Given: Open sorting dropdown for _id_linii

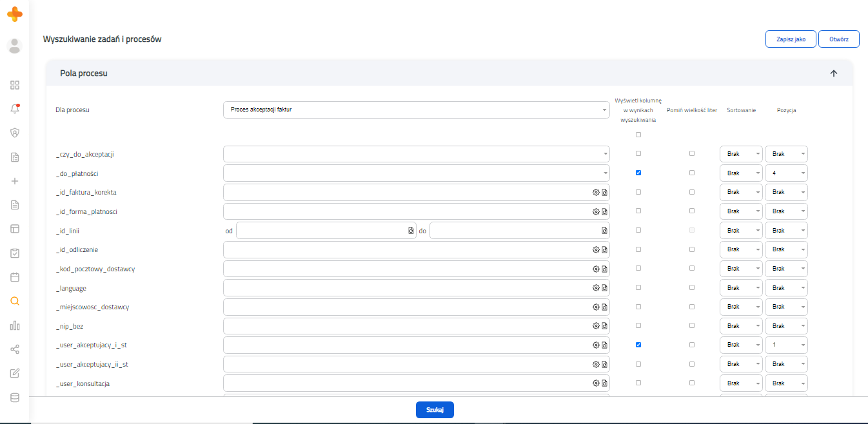Looking at the screenshot, I should tap(741, 231).
